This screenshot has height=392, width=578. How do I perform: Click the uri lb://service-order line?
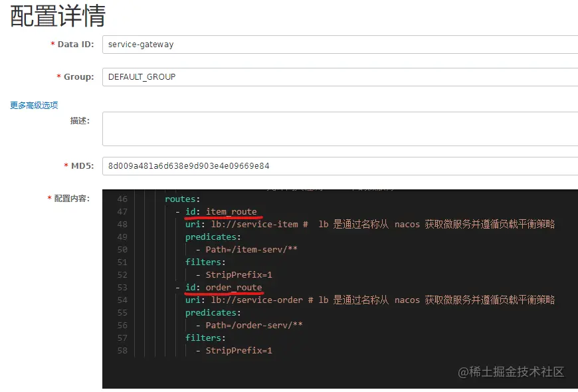(370, 300)
